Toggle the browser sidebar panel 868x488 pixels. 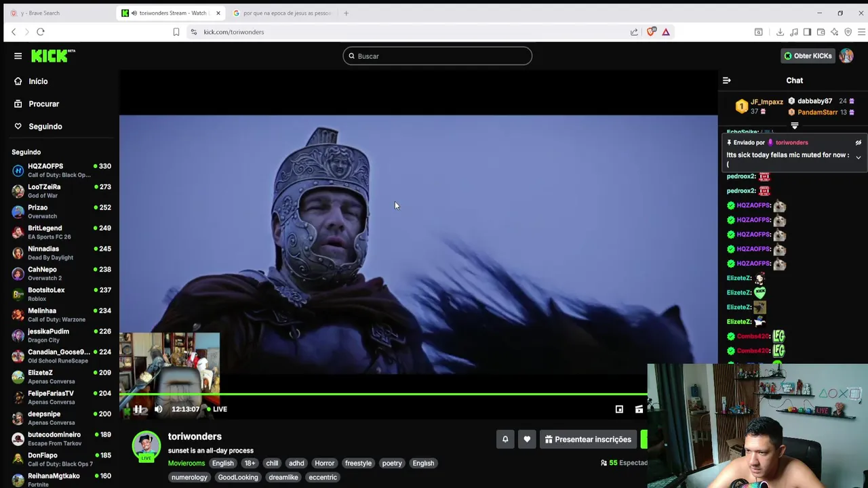pyautogui.click(x=807, y=32)
